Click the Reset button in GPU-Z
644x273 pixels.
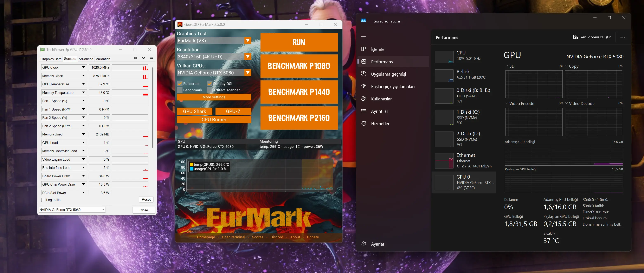[x=146, y=199]
